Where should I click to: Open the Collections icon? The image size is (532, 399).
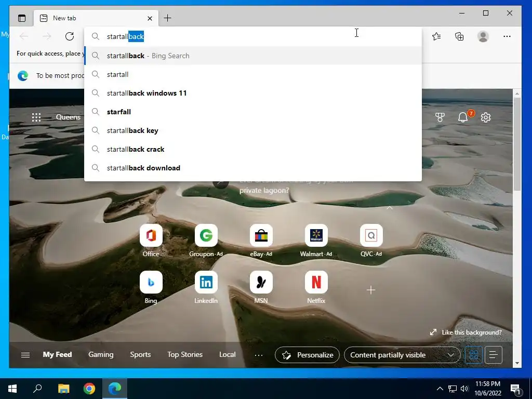[459, 36]
